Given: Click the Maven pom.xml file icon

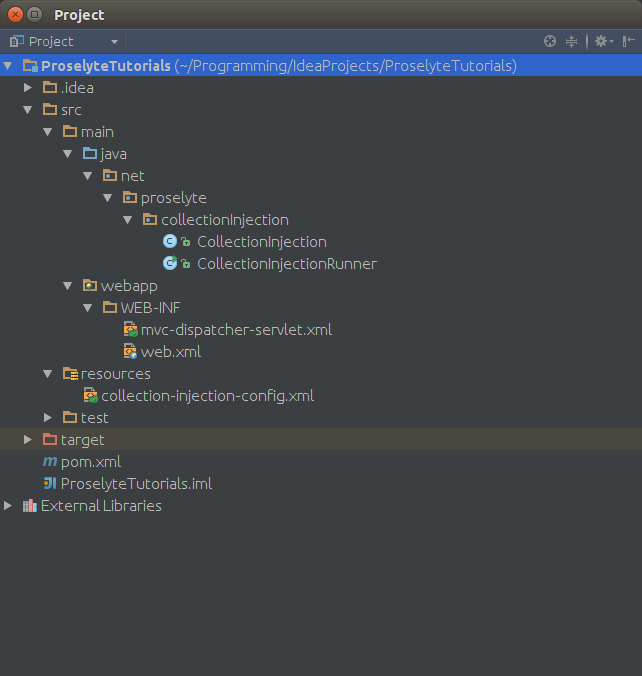Looking at the screenshot, I should pos(50,462).
